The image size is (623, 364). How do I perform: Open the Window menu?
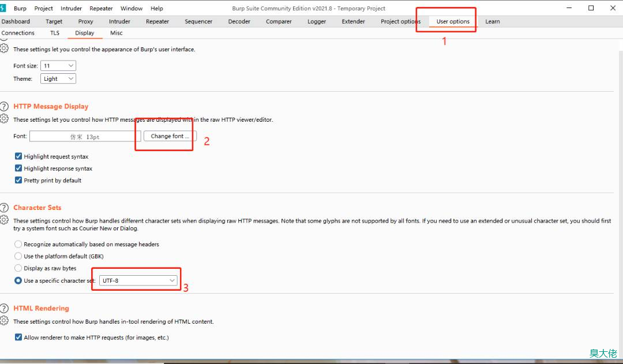click(132, 8)
